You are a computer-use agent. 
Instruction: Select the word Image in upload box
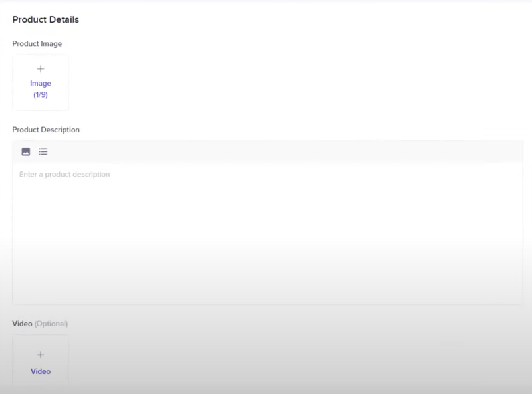[x=41, y=84]
